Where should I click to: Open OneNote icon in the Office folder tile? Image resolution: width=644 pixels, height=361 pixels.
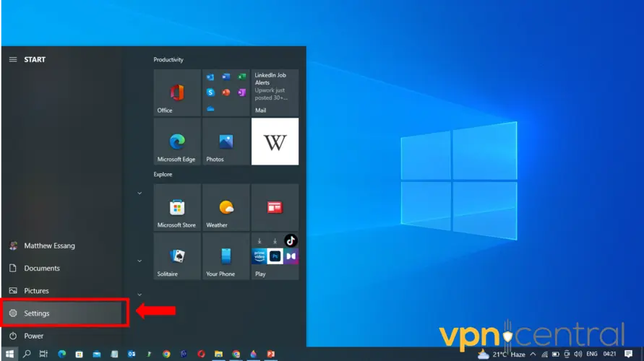click(242, 92)
